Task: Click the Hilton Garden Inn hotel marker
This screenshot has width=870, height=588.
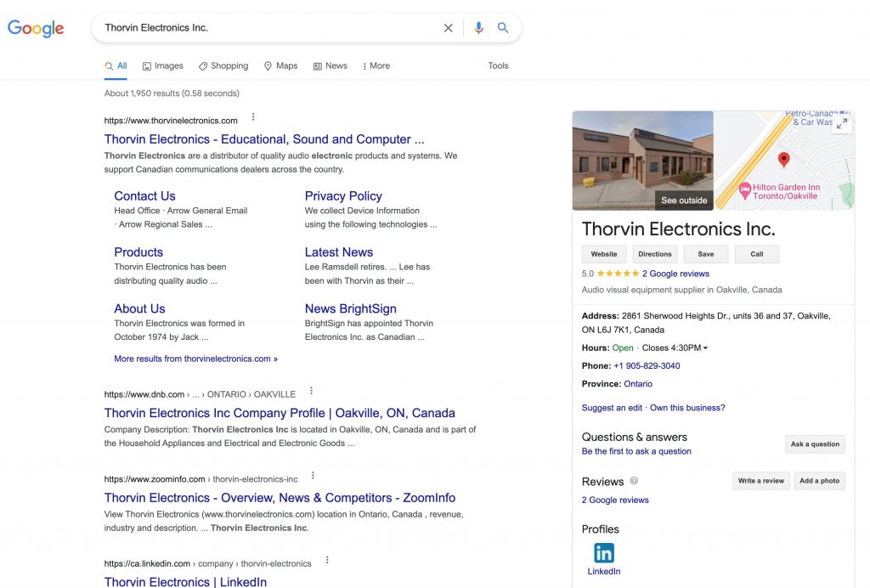Action: pos(744,191)
